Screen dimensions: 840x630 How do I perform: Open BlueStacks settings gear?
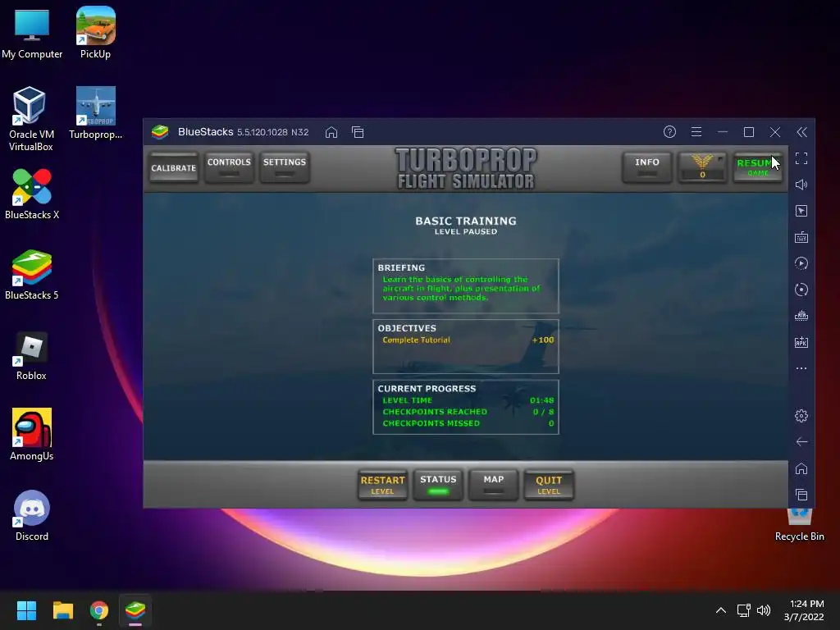point(801,416)
